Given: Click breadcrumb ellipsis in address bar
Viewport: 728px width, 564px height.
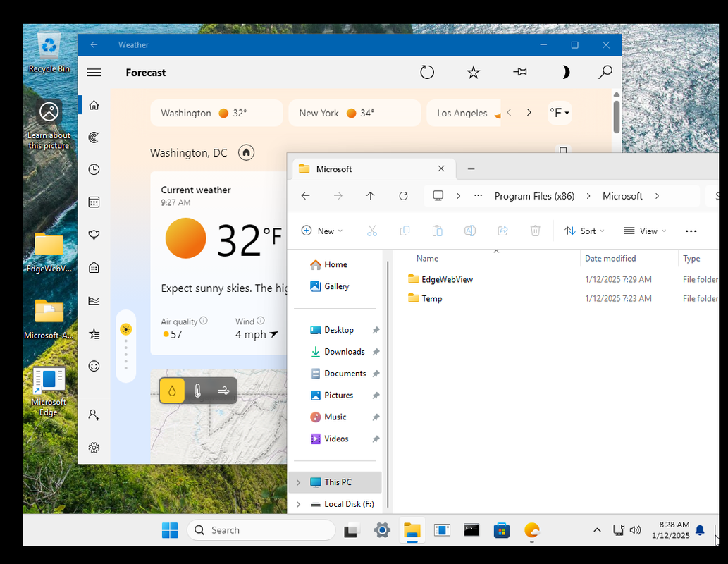Looking at the screenshot, I should point(479,196).
